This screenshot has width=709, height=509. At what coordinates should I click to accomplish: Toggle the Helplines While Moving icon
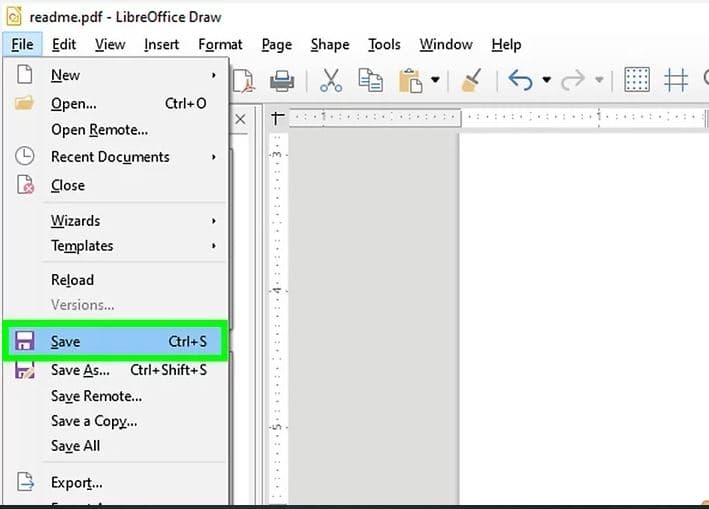676,80
